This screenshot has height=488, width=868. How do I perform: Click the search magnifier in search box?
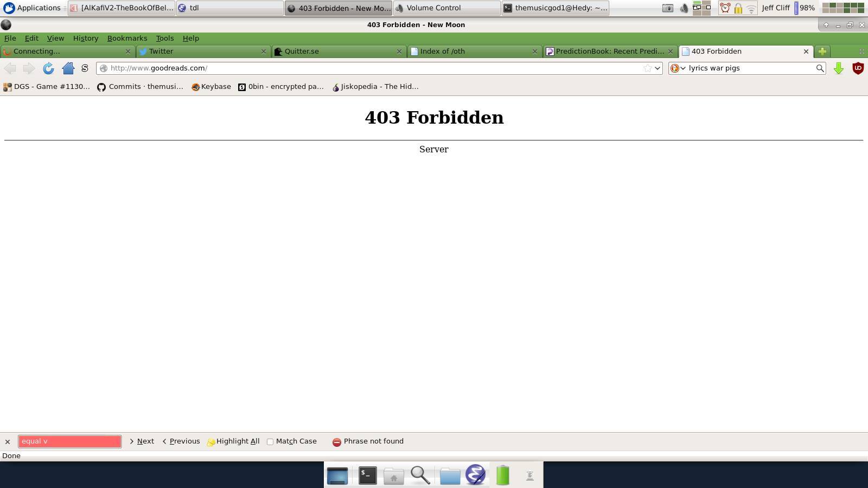coord(820,68)
